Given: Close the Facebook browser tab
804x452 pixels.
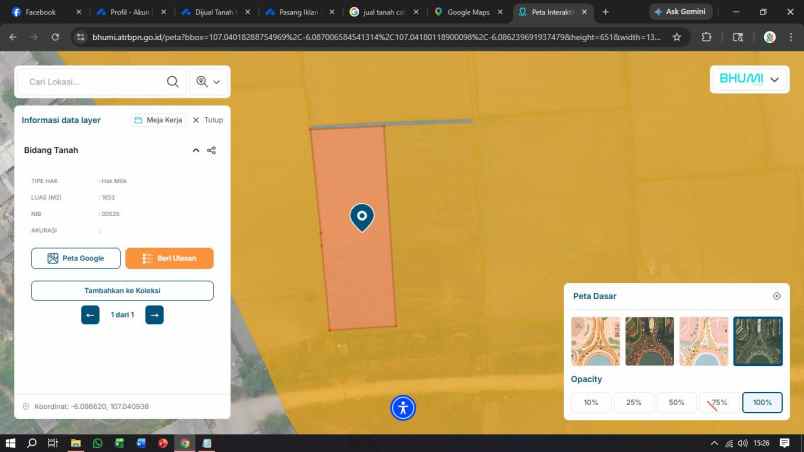Looking at the screenshot, I should click(78, 12).
